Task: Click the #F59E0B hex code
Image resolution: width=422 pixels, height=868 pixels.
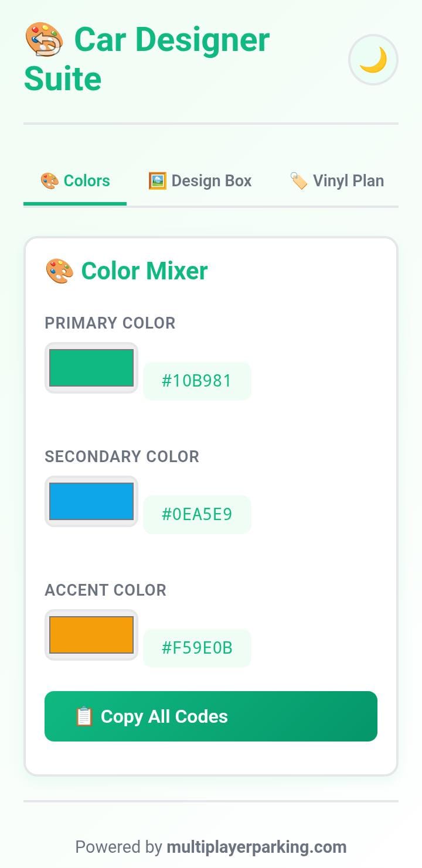Action: [197, 648]
